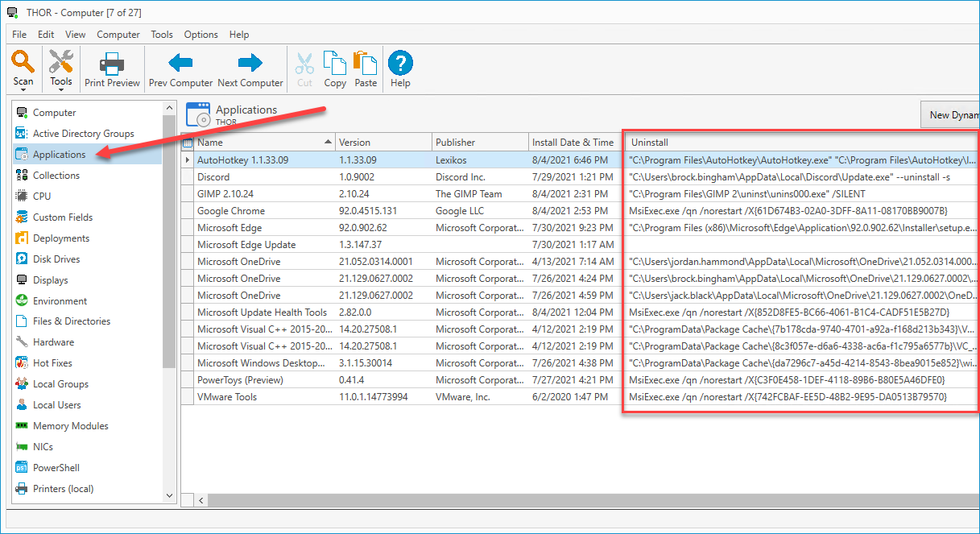Click install date 6/2/2020 1:47 PM
This screenshot has width=980, height=534.
pyautogui.click(x=577, y=397)
